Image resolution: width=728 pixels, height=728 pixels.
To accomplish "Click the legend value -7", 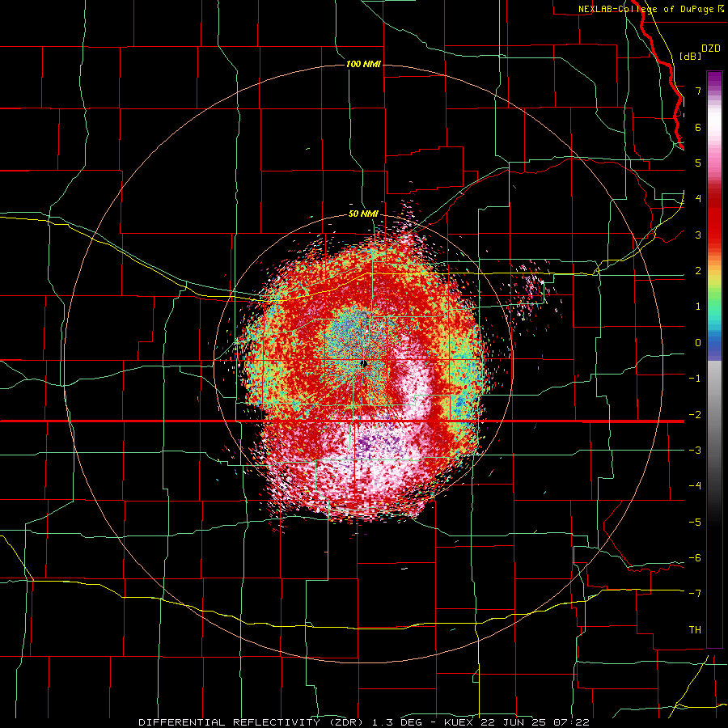I will (x=695, y=594).
